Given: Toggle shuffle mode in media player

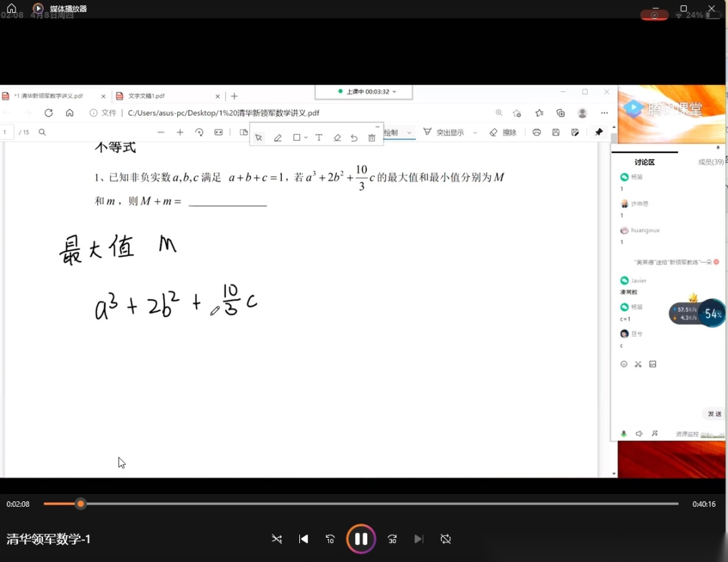Looking at the screenshot, I should (276, 539).
